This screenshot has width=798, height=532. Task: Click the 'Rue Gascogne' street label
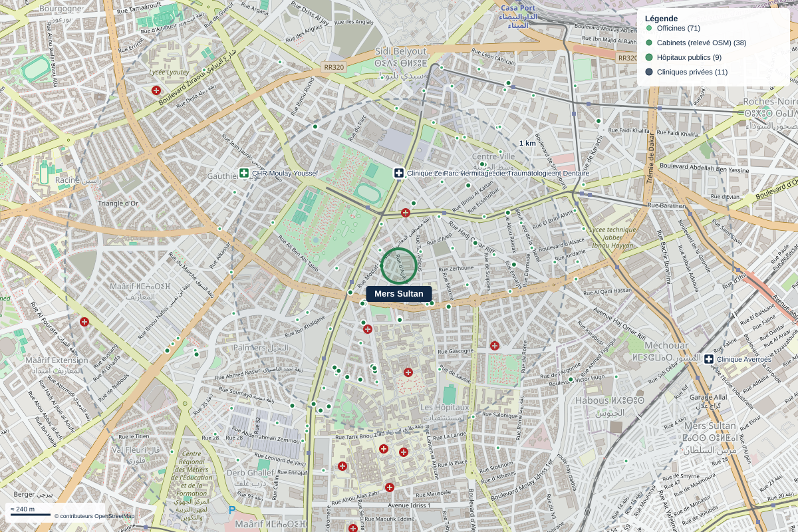point(456,350)
